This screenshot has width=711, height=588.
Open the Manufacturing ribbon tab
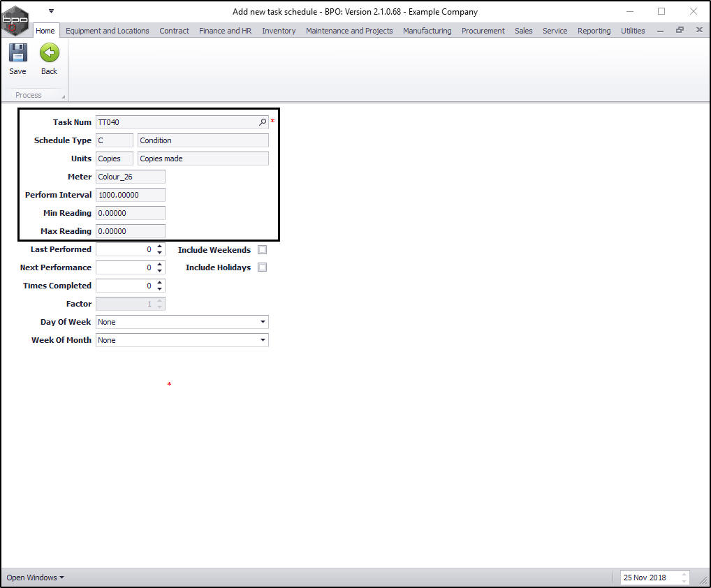point(427,30)
